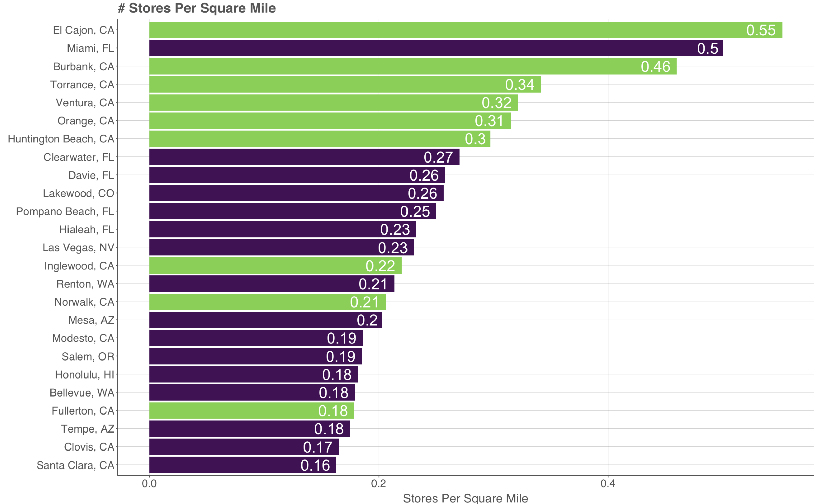Click the Las Vegas, NV bar
This screenshot has height=504, width=814.
coord(281,248)
